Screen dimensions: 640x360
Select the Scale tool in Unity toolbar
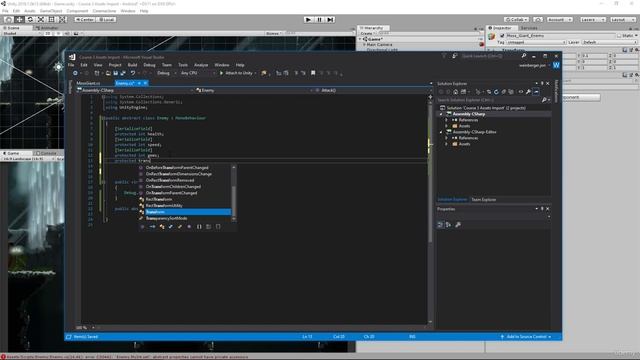click(x=41, y=19)
